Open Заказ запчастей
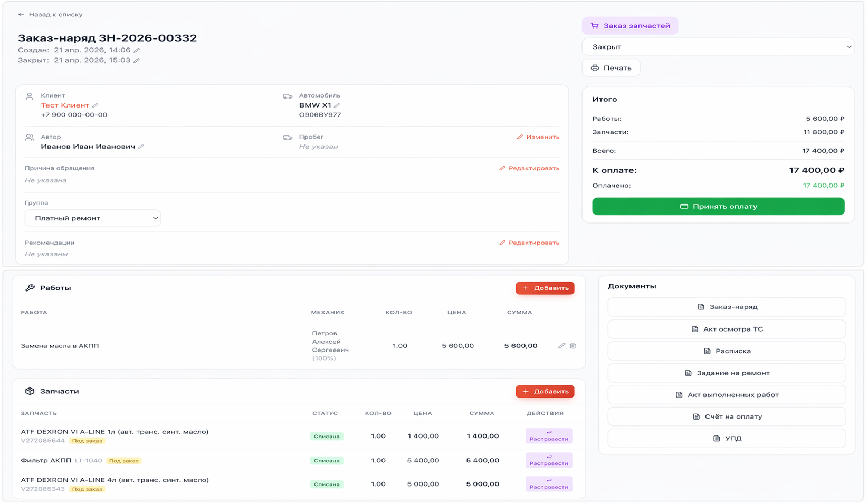This screenshot has height=504, width=868. click(x=630, y=26)
